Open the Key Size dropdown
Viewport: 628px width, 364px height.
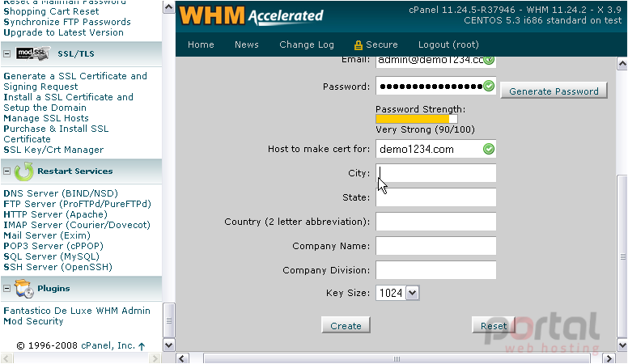click(x=413, y=293)
